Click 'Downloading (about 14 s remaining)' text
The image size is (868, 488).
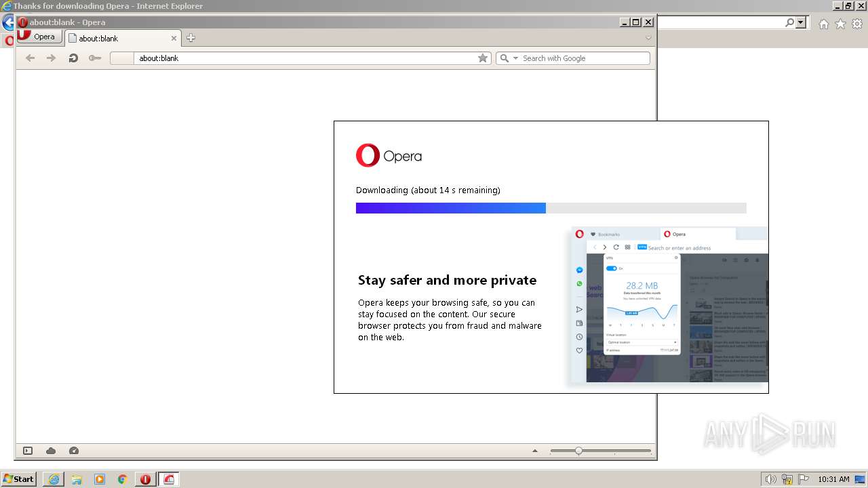(x=428, y=190)
